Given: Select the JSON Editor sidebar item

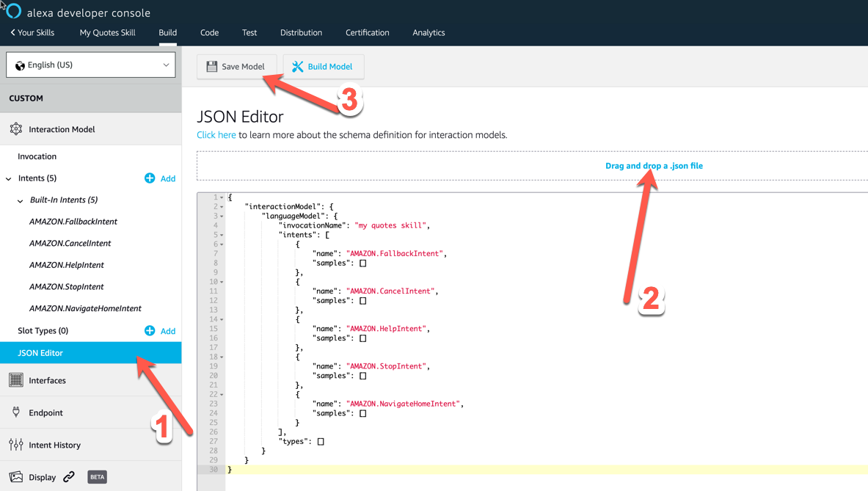Looking at the screenshot, I should [x=91, y=352].
